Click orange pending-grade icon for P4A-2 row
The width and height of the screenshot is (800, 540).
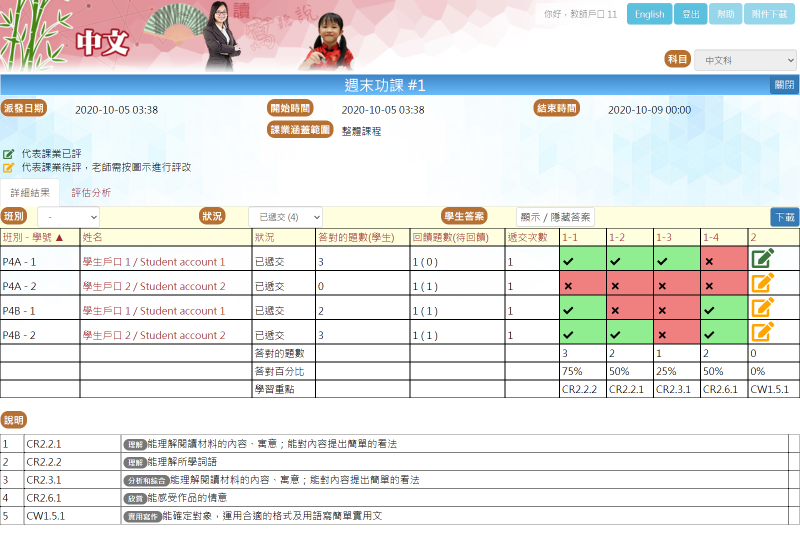[763, 283]
